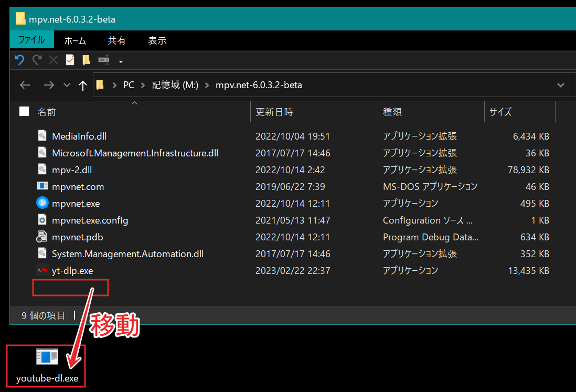Open the ファイル menu
The width and height of the screenshot is (576, 392).
(31, 40)
